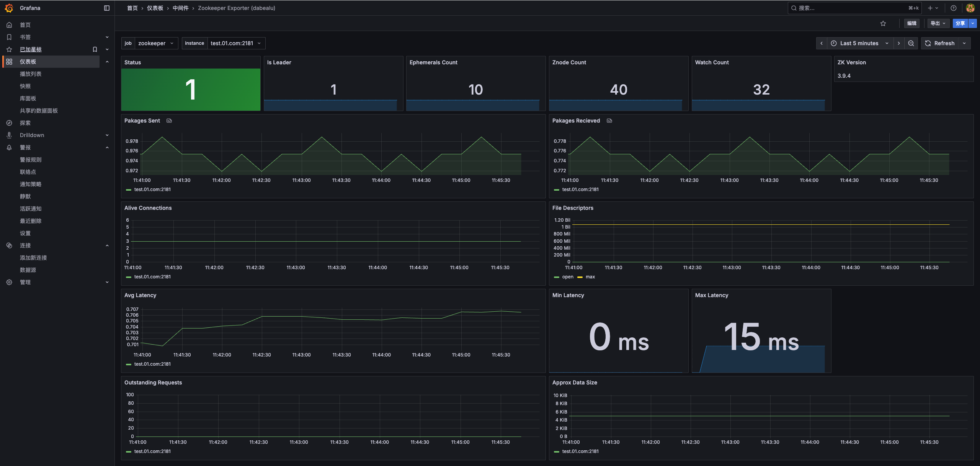This screenshot has height=466, width=980.
Task: Expand the 管理 section chevron
Action: 107,282
